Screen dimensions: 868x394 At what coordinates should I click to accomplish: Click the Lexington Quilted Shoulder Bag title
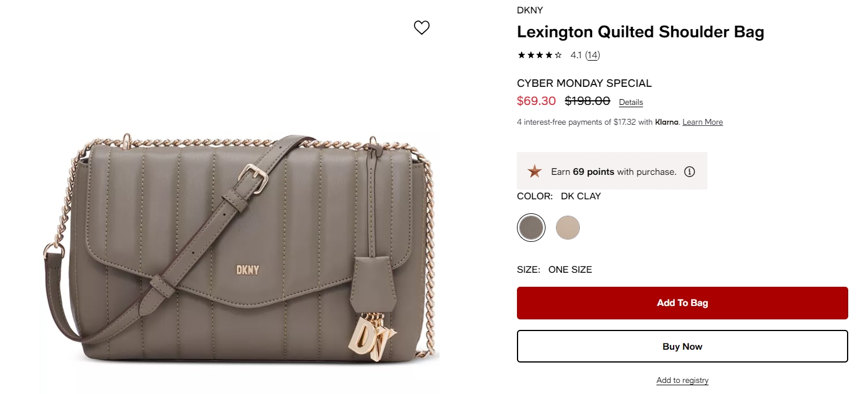point(640,31)
